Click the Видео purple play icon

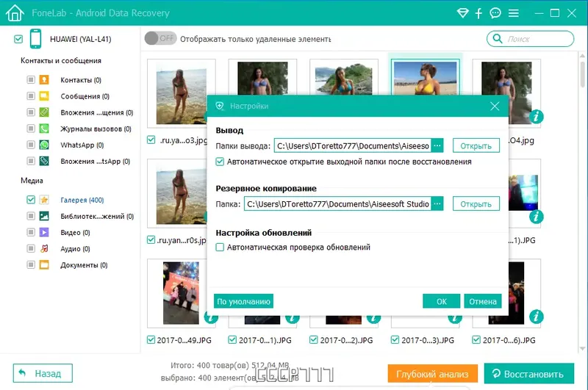pyautogui.click(x=44, y=232)
